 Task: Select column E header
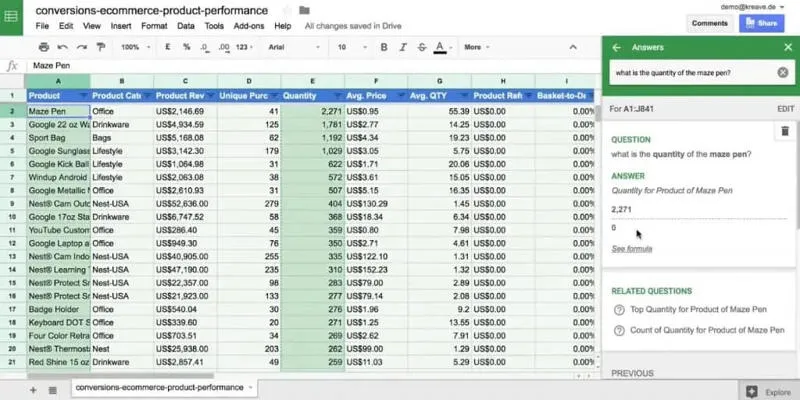pos(312,81)
